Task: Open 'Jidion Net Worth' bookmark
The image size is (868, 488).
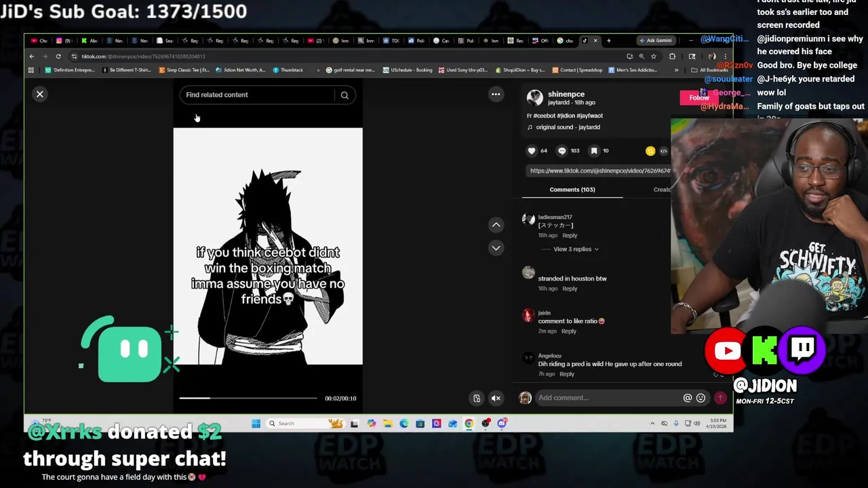Action: click(241, 70)
